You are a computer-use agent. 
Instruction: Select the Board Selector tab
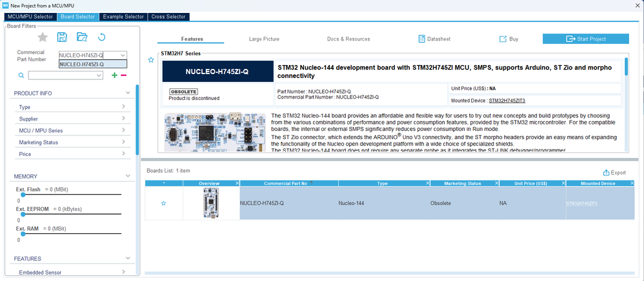point(78,16)
